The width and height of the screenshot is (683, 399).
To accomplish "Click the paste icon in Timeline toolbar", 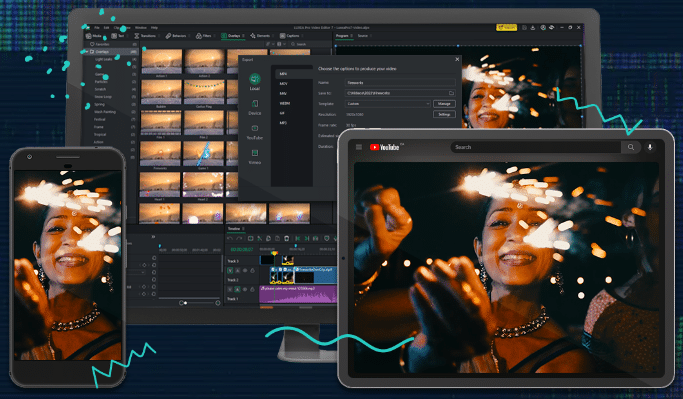I will point(277,238).
